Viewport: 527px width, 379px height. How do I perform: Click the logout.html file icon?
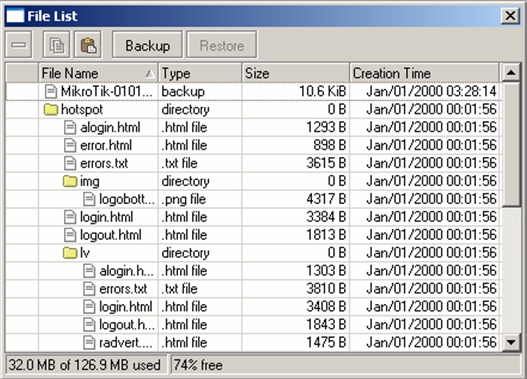tap(70, 235)
